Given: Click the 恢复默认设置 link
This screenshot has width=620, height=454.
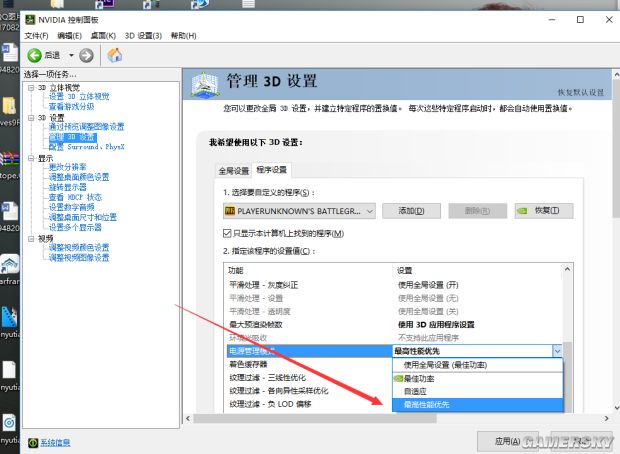Looking at the screenshot, I should pyautogui.click(x=581, y=92).
